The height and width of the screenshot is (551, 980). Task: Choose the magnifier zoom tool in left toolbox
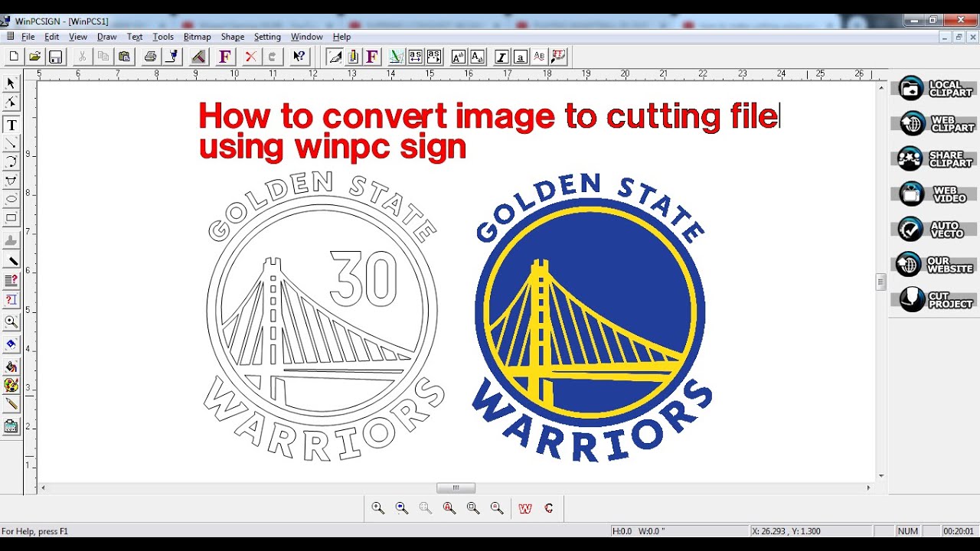11,321
